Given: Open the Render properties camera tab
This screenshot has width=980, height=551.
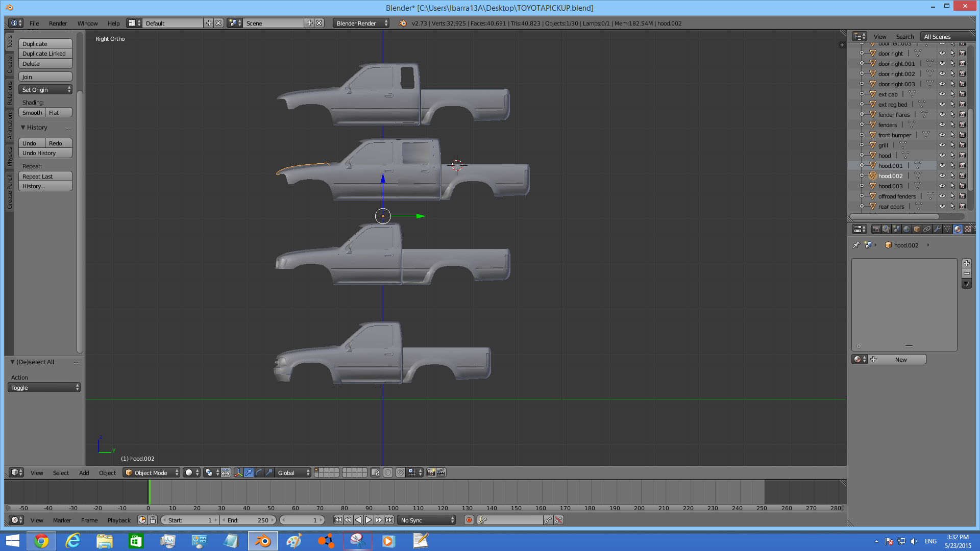Looking at the screenshot, I should 876,229.
